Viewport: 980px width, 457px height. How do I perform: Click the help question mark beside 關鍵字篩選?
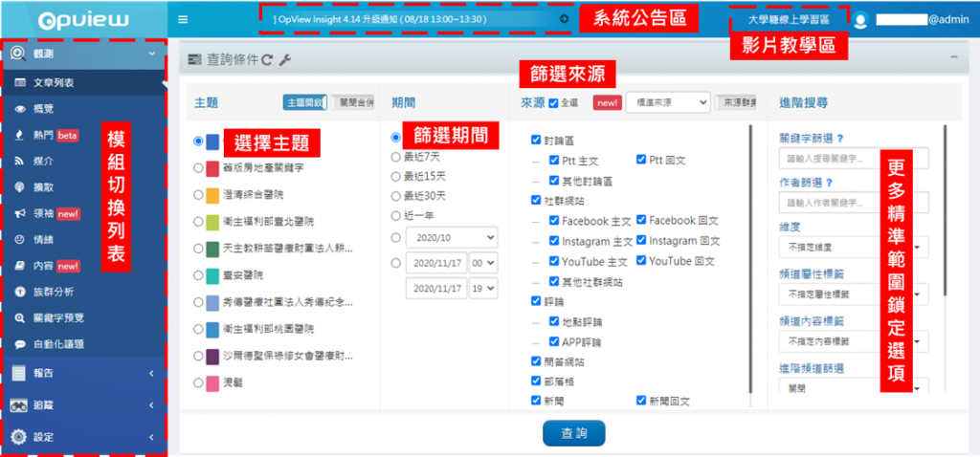coord(839,139)
